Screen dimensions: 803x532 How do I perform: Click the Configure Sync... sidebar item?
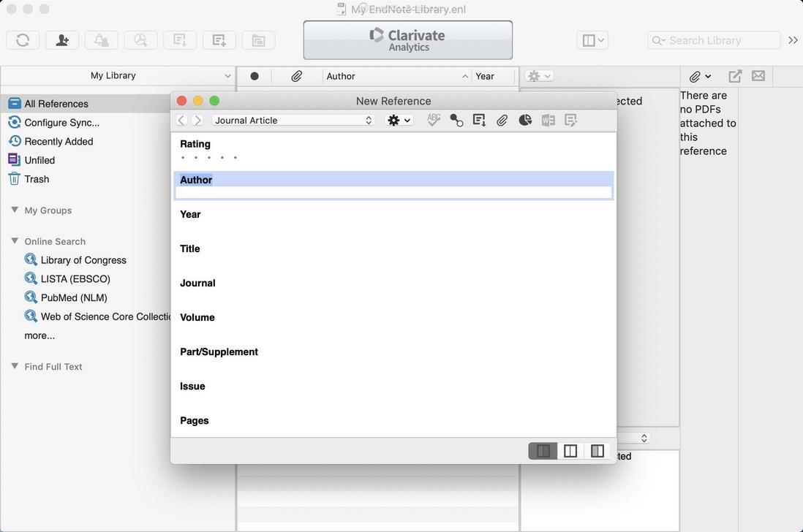[61, 123]
